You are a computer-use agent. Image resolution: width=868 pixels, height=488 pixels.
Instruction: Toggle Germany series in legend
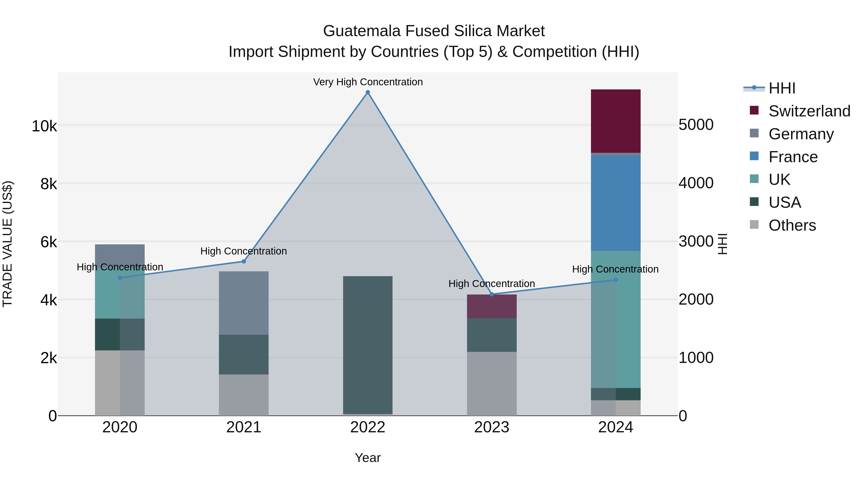[792, 134]
